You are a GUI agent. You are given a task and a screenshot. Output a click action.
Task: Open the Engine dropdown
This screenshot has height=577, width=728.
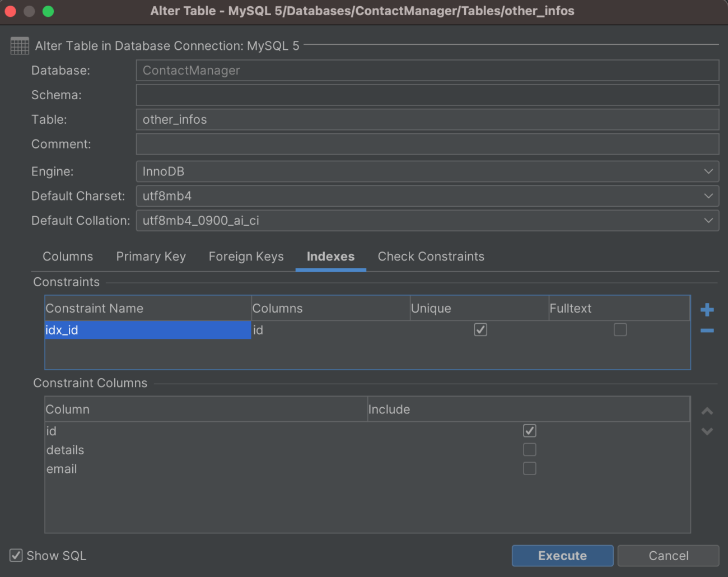(x=708, y=171)
